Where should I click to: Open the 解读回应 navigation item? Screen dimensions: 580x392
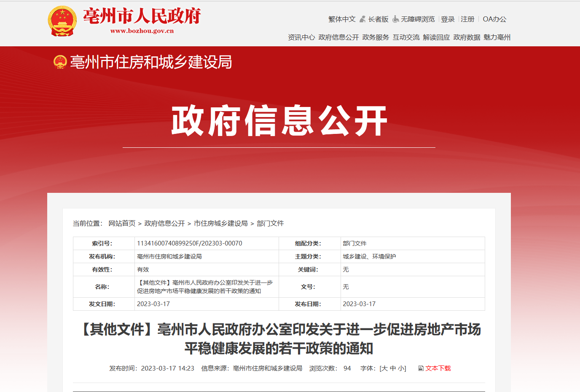click(436, 37)
